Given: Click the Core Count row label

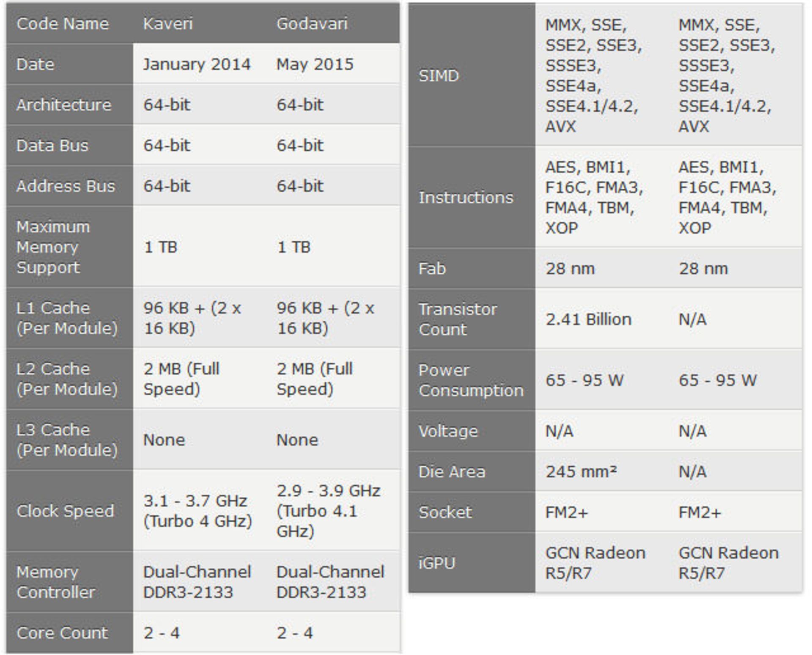Looking at the screenshot, I should 70,633.
